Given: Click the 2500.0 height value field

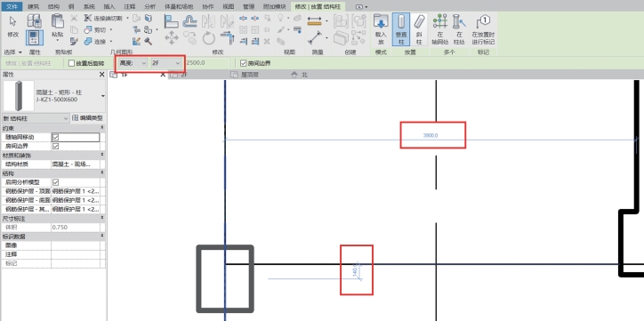Looking at the screenshot, I should pos(206,63).
